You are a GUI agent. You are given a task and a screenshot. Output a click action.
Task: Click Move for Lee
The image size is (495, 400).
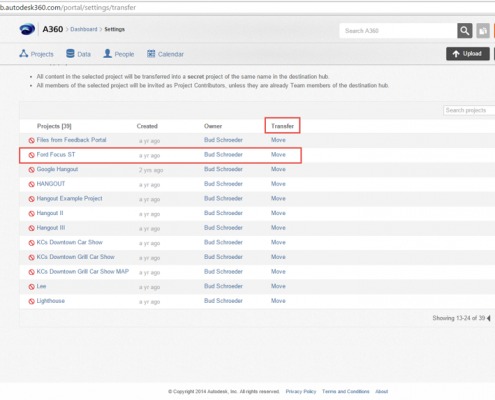click(x=278, y=286)
